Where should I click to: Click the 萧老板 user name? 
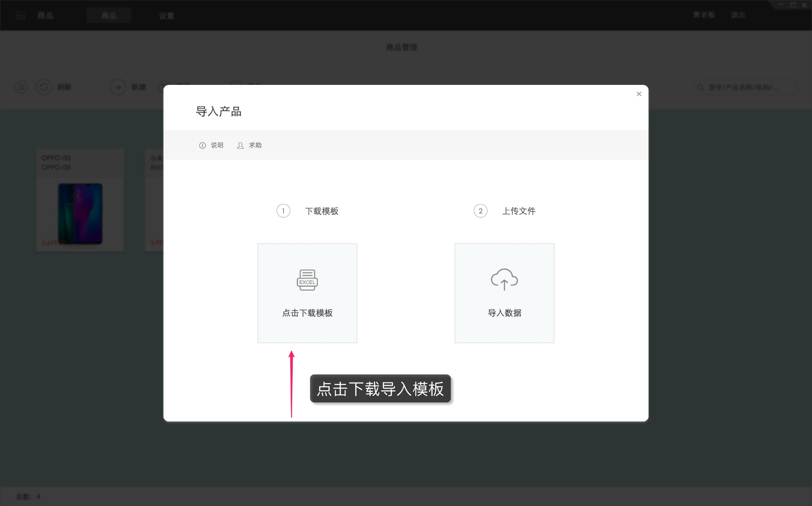[x=704, y=15]
